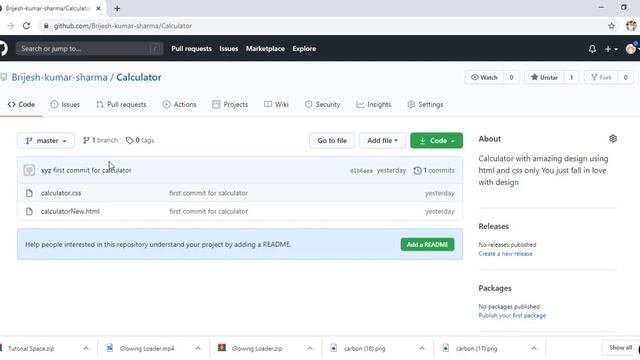The width and height of the screenshot is (640, 360).
Task: Open commit hash d106aea
Action: pyautogui.click(x=361, y=171)
